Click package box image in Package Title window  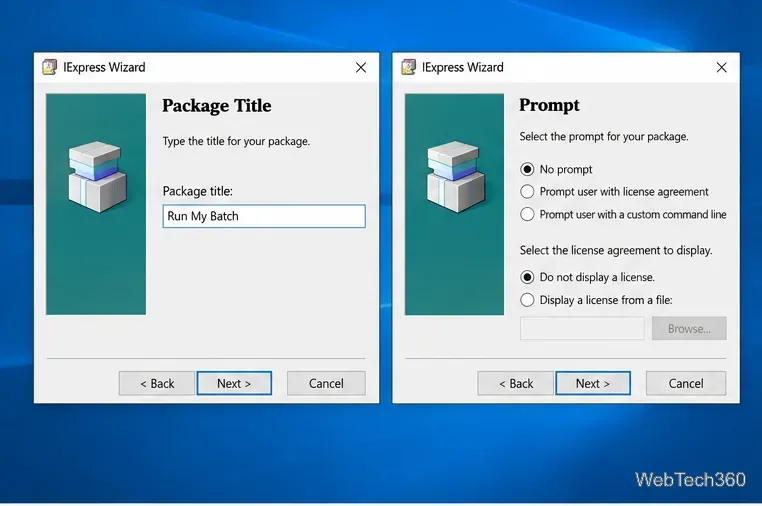(97, 177)
